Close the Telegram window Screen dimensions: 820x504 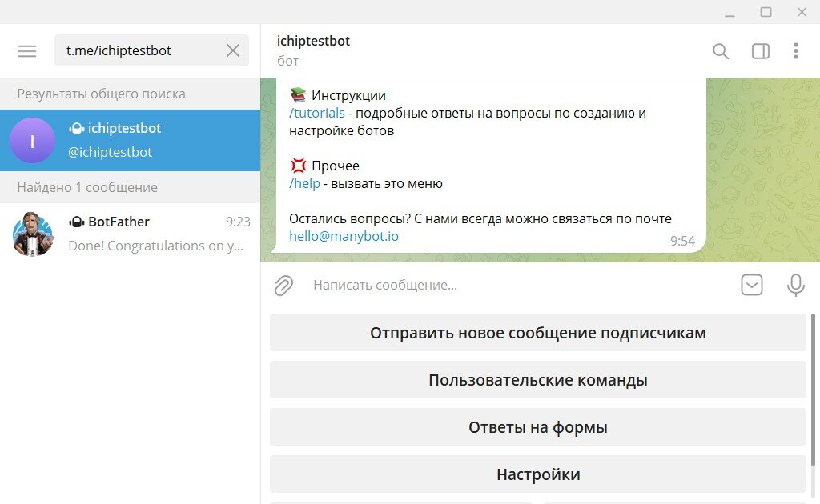(x=802, y=12)
